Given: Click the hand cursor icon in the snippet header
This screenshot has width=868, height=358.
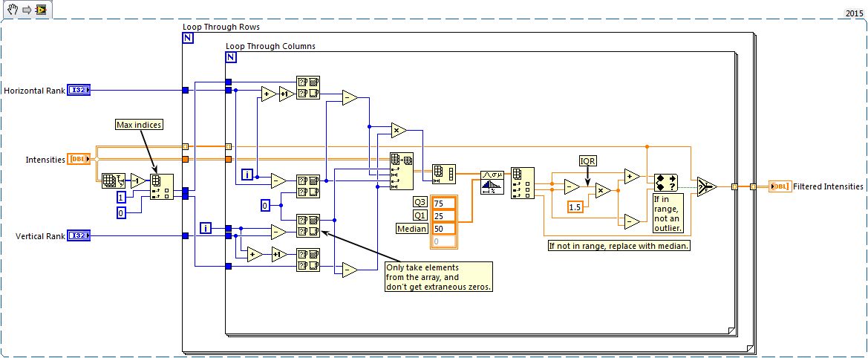Looking at the screenshot, I should [x=13, y=10].
